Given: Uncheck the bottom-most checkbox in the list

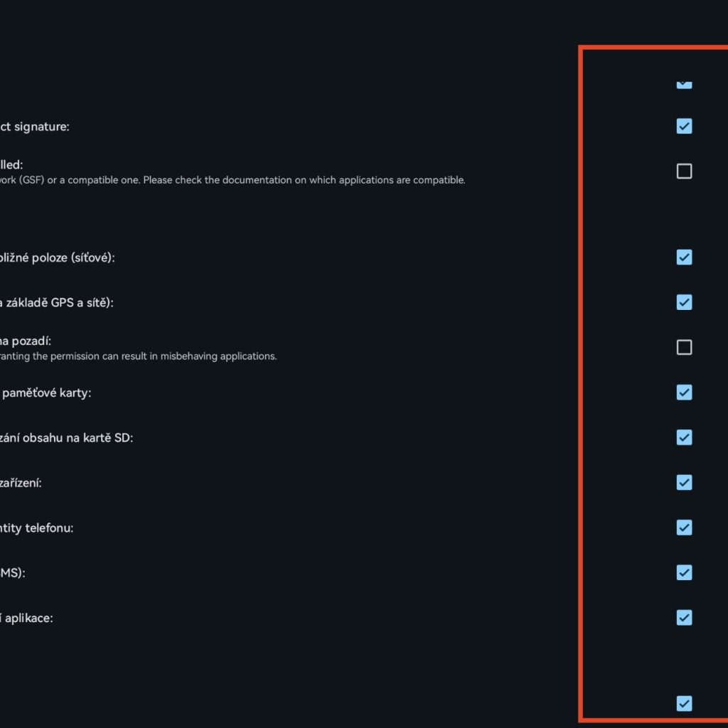Looking at the screenshot, I should click(x=684, y=704).
